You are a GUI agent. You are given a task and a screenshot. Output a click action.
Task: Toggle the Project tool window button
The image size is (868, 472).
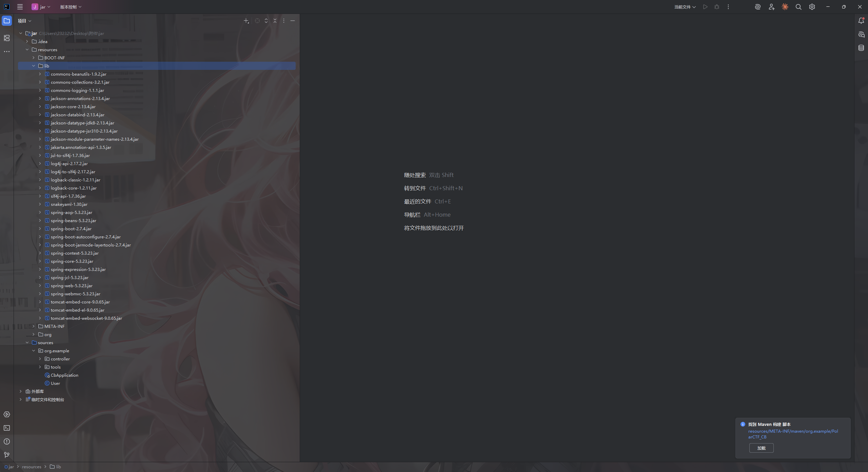coord(7,21)
